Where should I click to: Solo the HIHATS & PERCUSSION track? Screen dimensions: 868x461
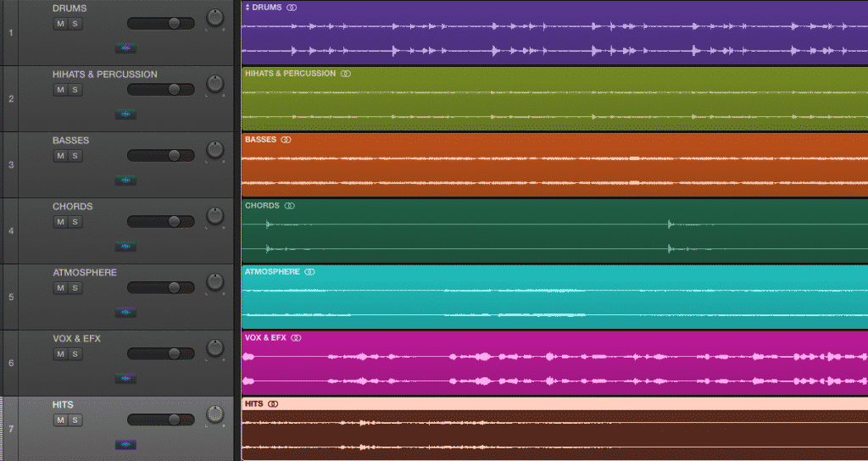75,90
